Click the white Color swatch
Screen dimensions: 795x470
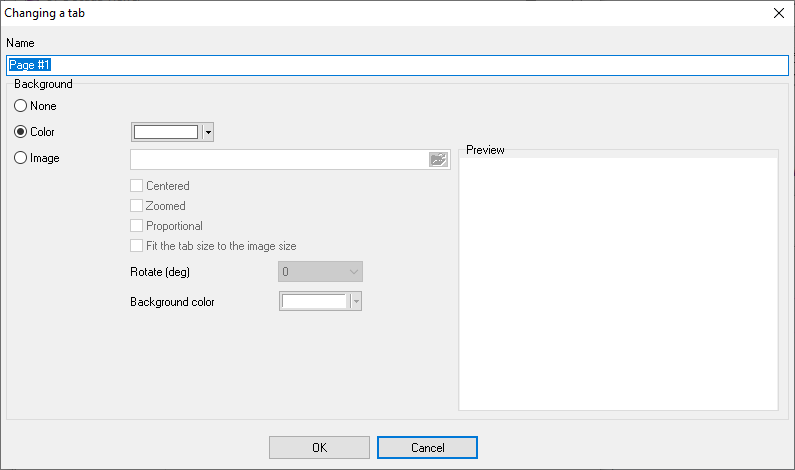pyautogui.click(x=166, y=132)
